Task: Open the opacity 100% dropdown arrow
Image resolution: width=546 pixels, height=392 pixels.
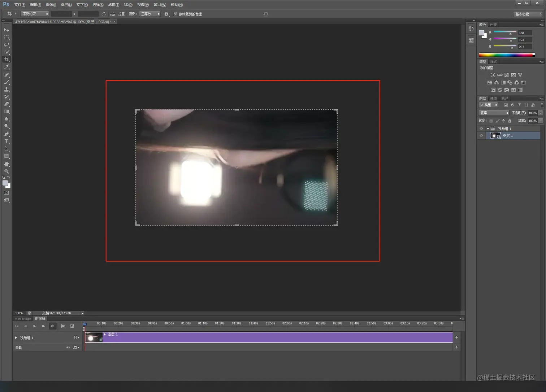Action: 541,113
